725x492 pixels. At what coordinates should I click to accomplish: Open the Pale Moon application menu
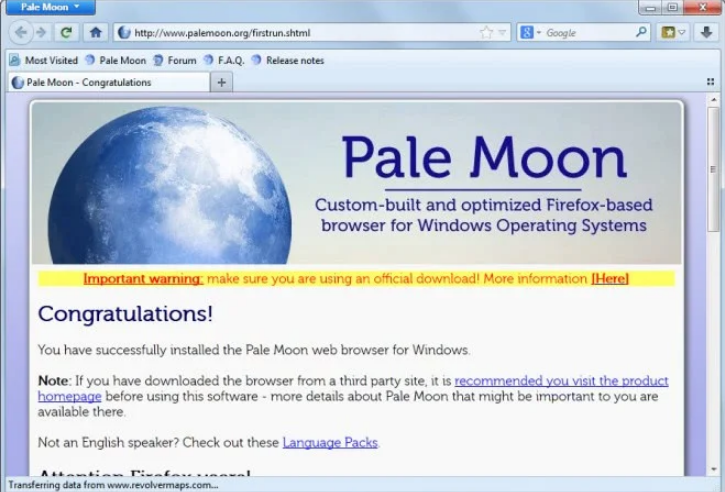pyautogui.click(x=51, y=7)
